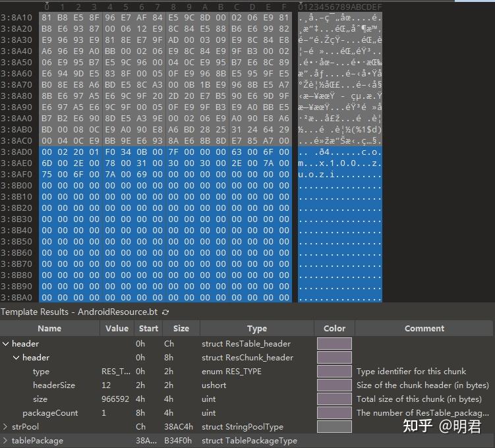Screen dimensions: 495x448
Task: Select the size 966592 row
Action: 247,399
